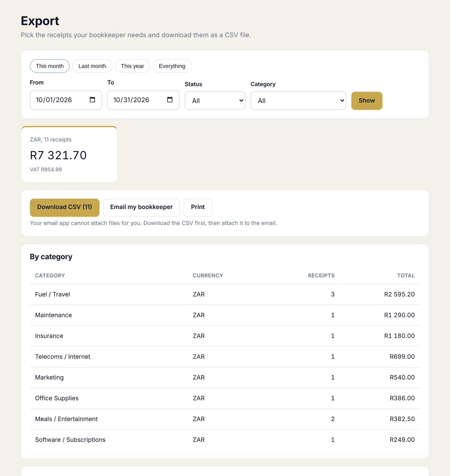Click the By category heading

(x=51, y=257)
